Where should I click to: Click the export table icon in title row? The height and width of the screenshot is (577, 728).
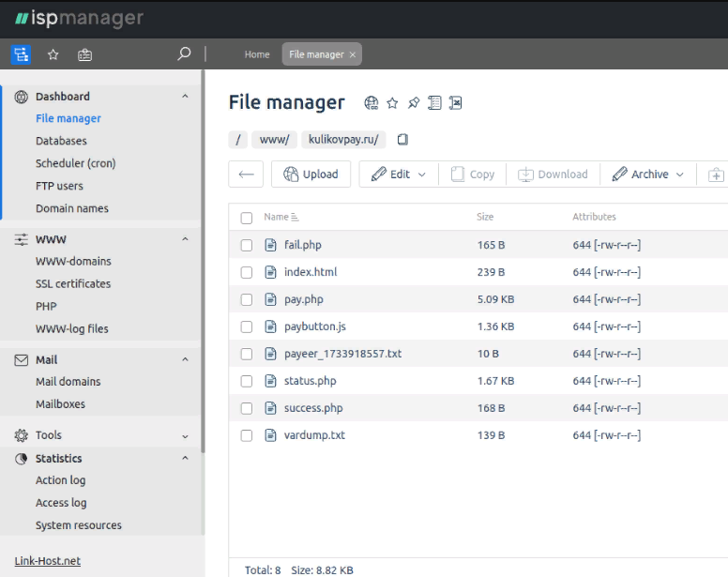point(455,102)
